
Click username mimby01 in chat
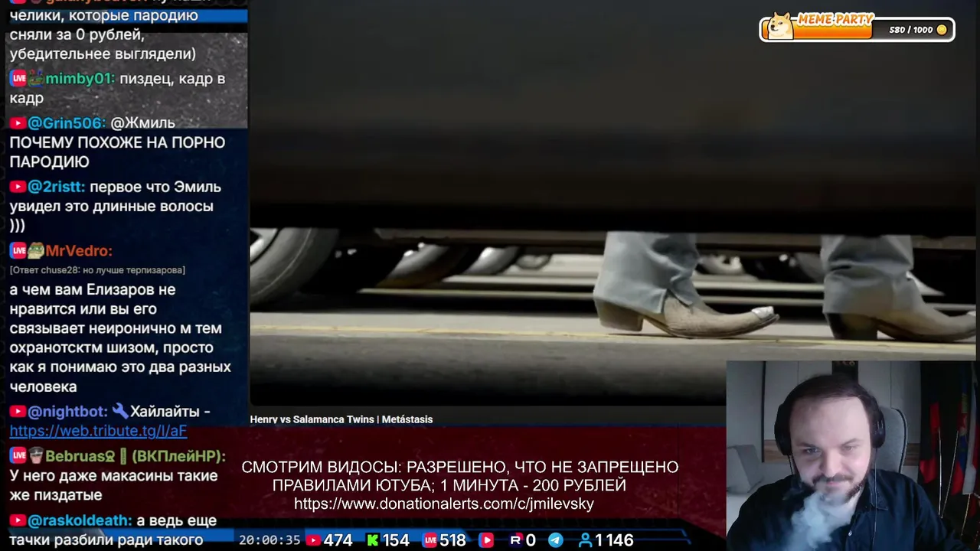(x=80, y=78)
